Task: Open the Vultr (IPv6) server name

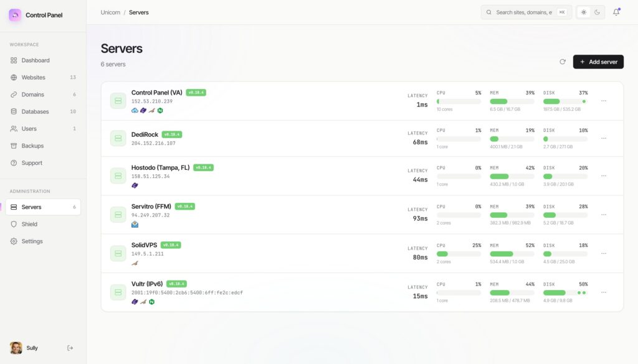Action: pos(147,284)
